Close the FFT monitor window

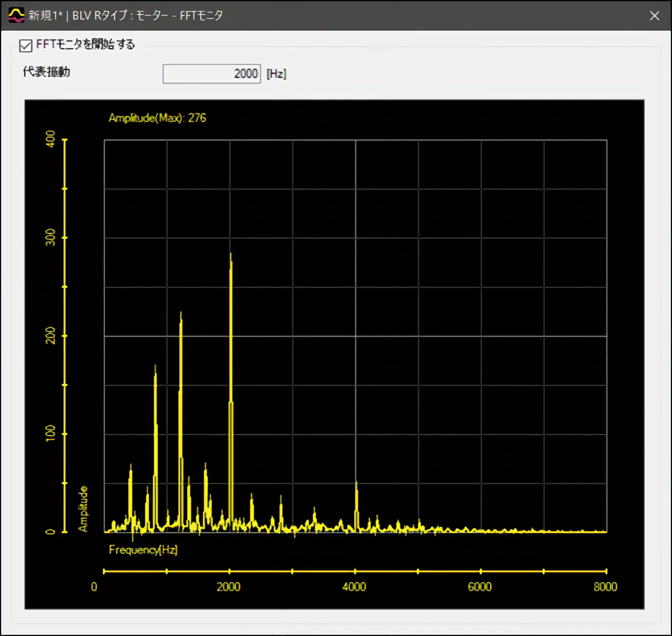coord(654,15)
